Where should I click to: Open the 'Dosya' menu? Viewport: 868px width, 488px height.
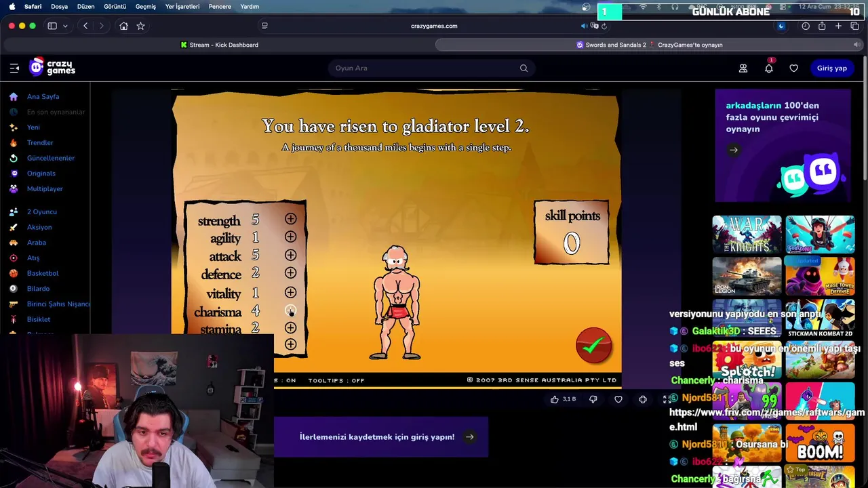click(x=60, y=6)
